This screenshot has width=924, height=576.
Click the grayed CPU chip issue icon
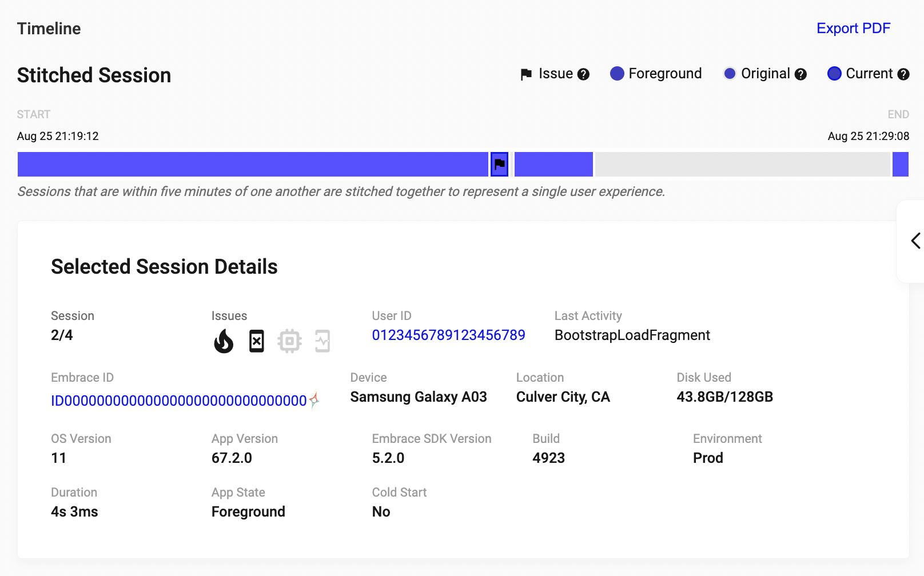[290, 341]
